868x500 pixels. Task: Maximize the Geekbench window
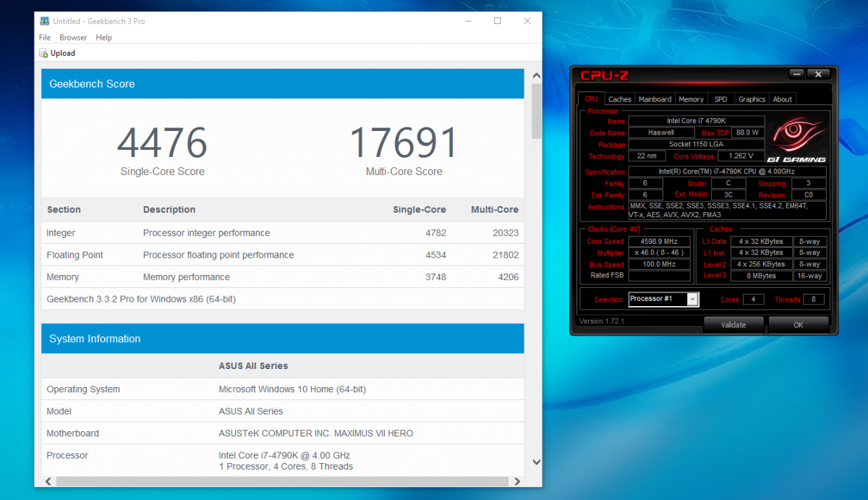coord(497,21)
